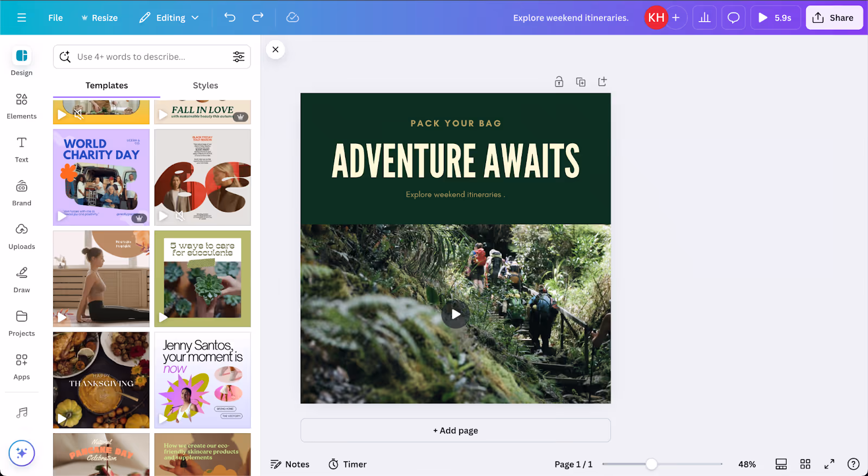Open the audio music note panel
Viewport: 868px width, 476px height.
(22, 412)
